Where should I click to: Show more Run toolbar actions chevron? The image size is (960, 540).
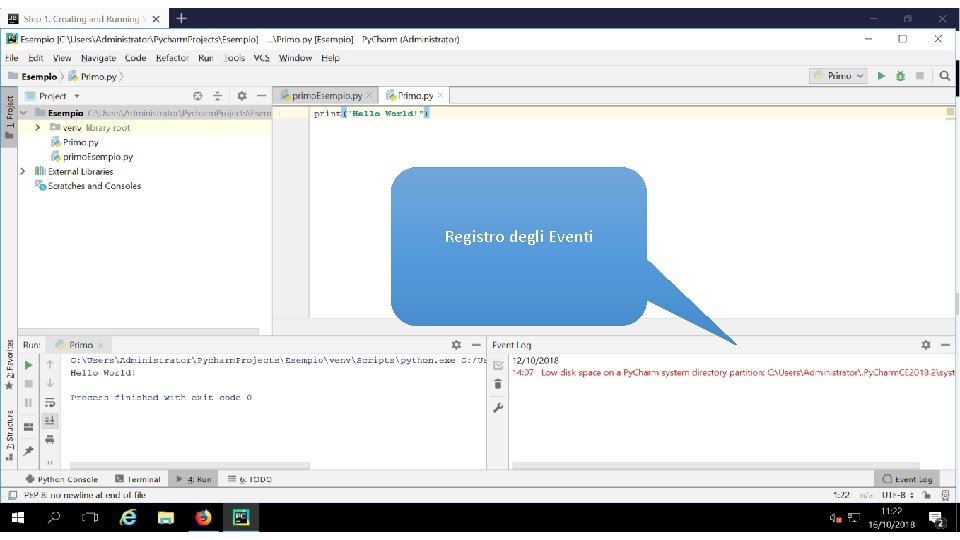pos(50,462)
